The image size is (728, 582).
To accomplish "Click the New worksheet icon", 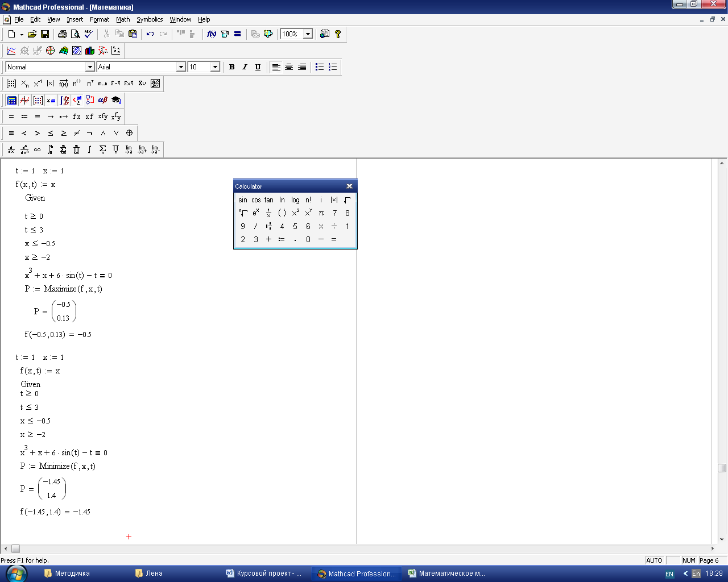I will tap(11, 34).
